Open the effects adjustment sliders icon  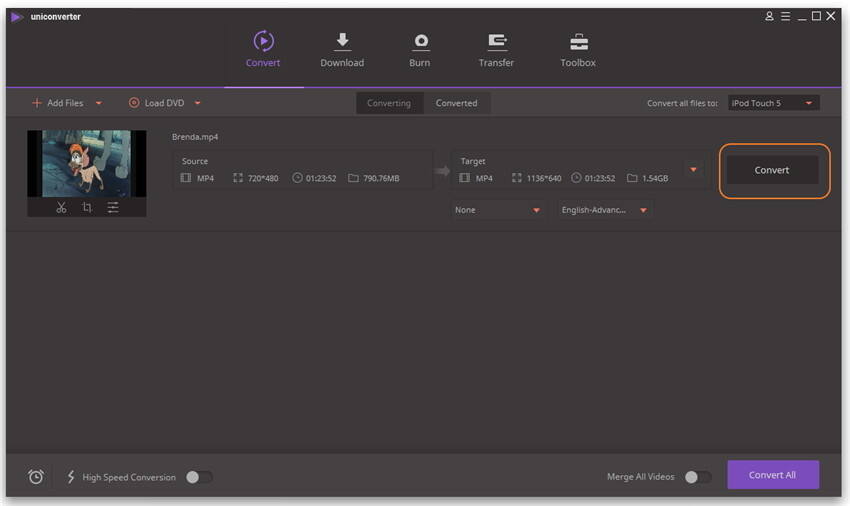pos(113,207)
